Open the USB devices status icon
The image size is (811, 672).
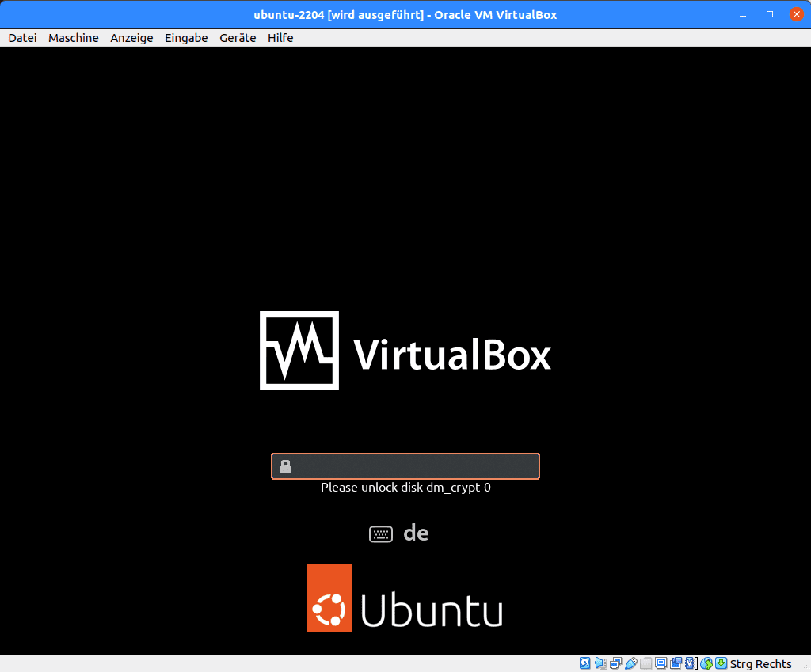tap(630, 663)
